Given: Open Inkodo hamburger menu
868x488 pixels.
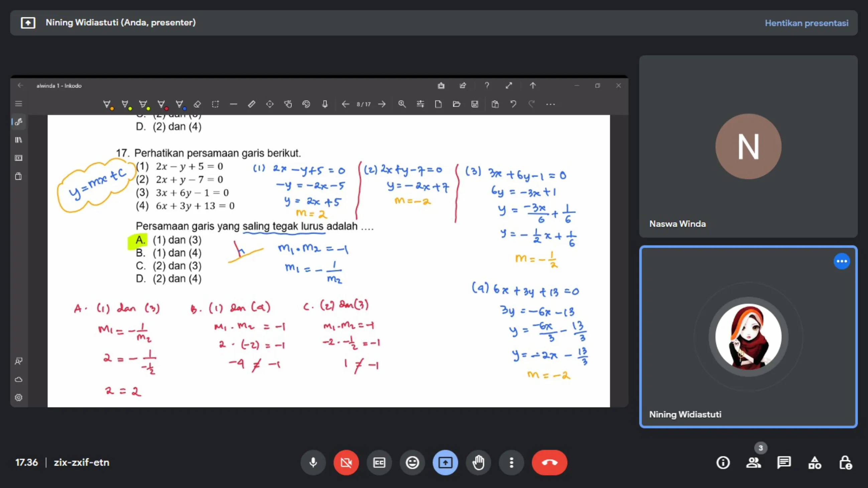Looking at the screenshot, I should (18, 104).
